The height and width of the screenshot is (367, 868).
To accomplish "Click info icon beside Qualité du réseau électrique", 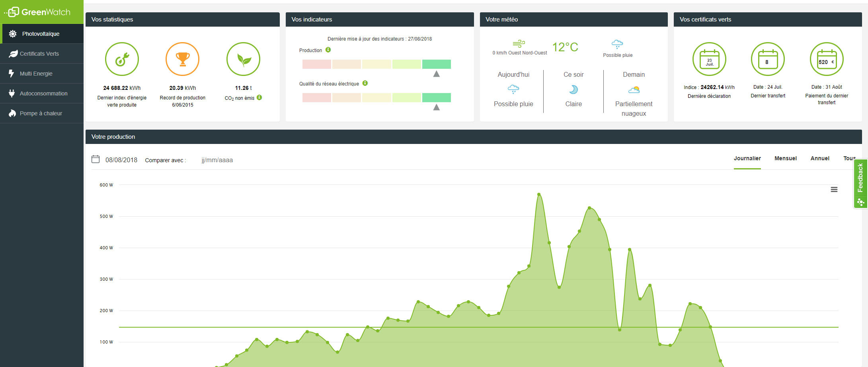I will point(365,83).
